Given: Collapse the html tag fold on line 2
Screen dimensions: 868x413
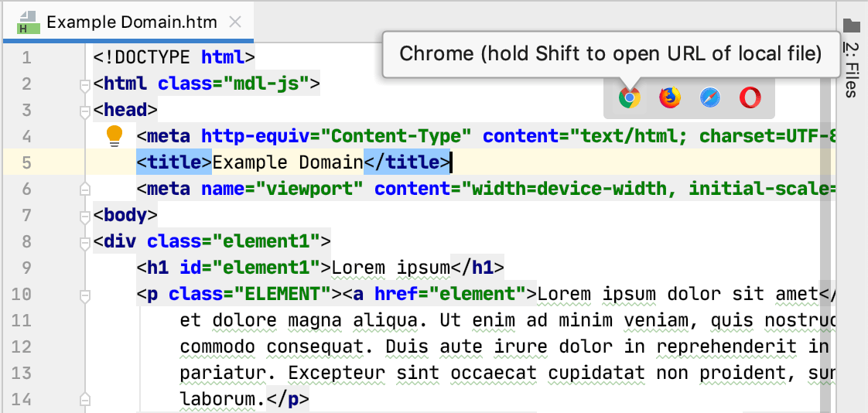Looking at the screenshot, I should click(x=85, y=84).
